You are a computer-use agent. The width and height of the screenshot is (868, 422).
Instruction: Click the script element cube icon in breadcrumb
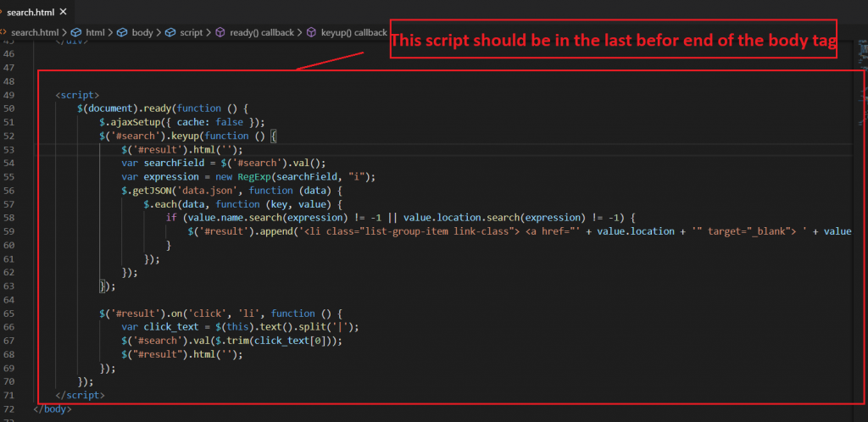170,32
